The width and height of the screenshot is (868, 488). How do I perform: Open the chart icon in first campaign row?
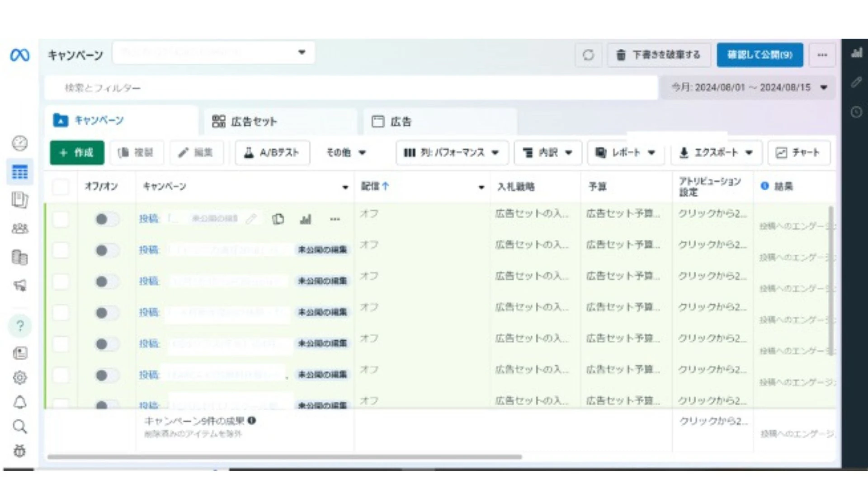click(306, 219)
